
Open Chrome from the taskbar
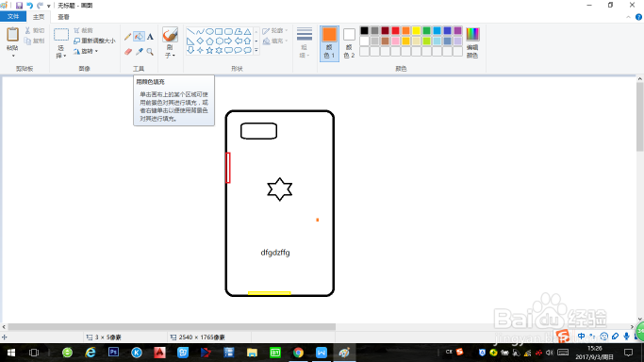[x=298, y=353]
